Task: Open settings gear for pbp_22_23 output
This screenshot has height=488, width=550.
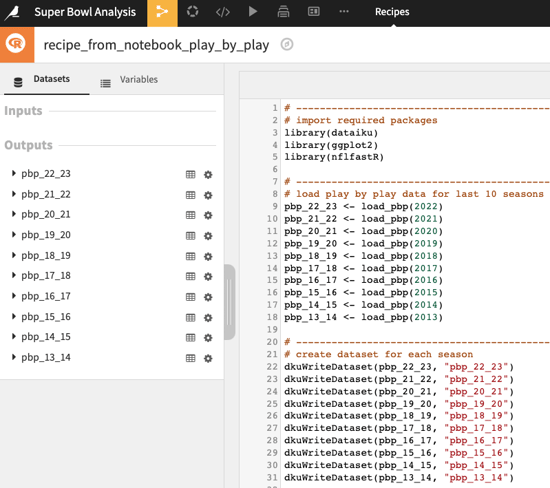Action: coord(208,174)
